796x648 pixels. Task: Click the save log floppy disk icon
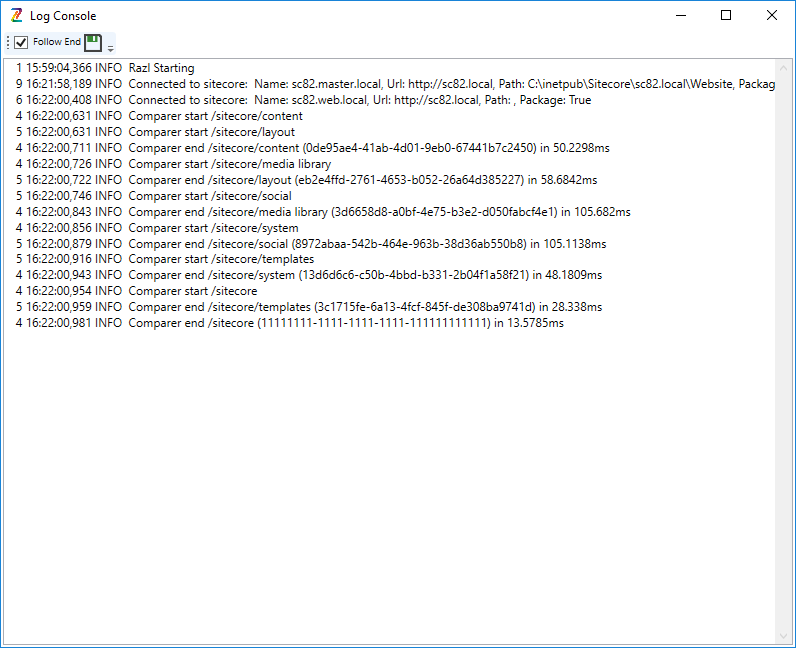[x=93, y=43]
